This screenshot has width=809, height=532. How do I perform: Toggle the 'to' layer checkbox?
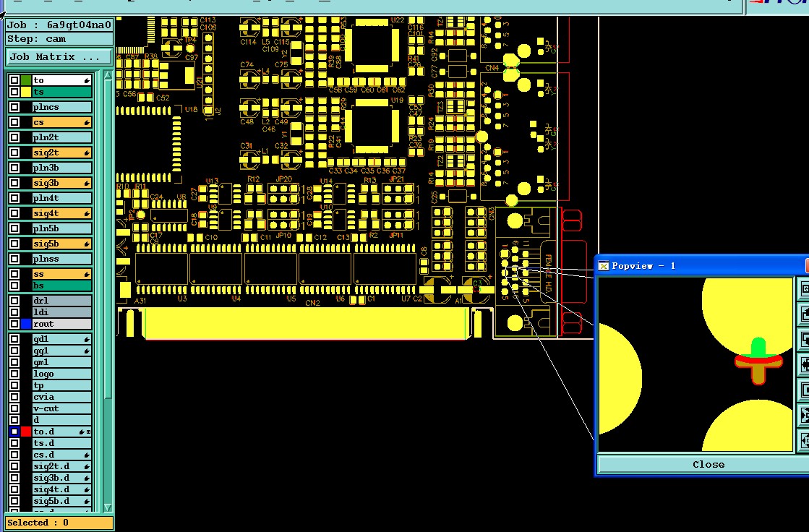coord(14,80)
